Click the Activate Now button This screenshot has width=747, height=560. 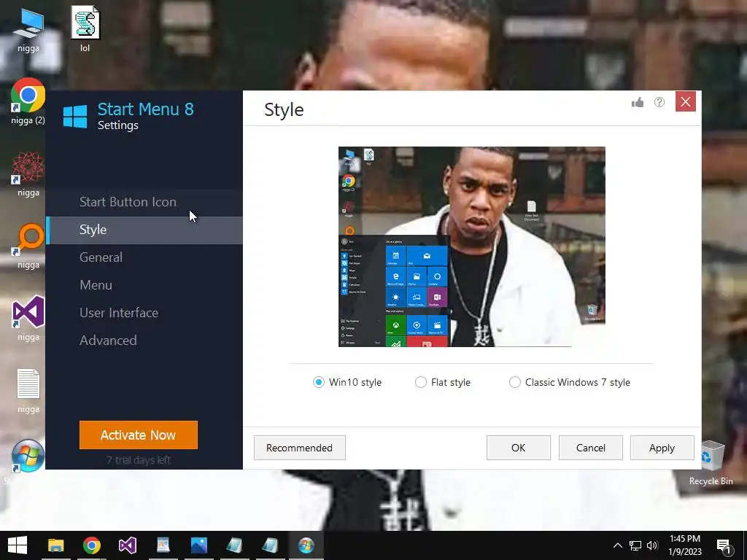[x=138, y=435]
